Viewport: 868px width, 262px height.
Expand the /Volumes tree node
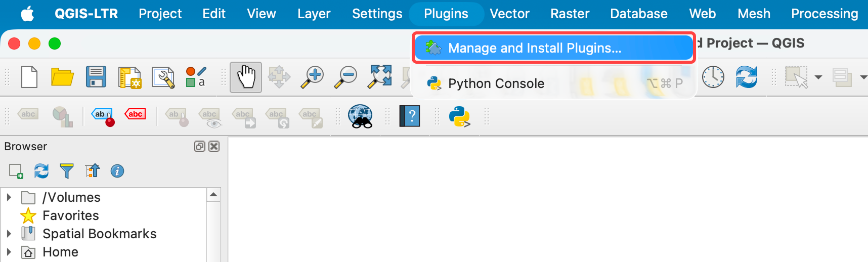click(x=9, y=197)
